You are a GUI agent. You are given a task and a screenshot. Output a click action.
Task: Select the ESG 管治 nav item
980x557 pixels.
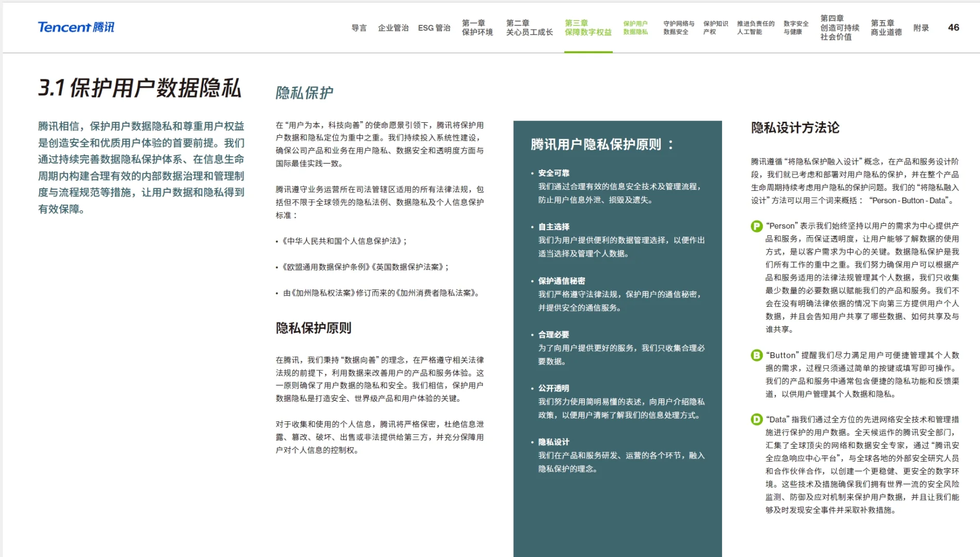pyautogui.click(x=434, y=28)
